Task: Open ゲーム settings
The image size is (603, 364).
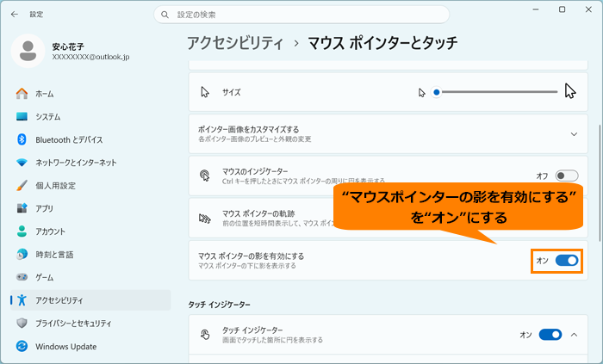Action: (x=90, y=277)
